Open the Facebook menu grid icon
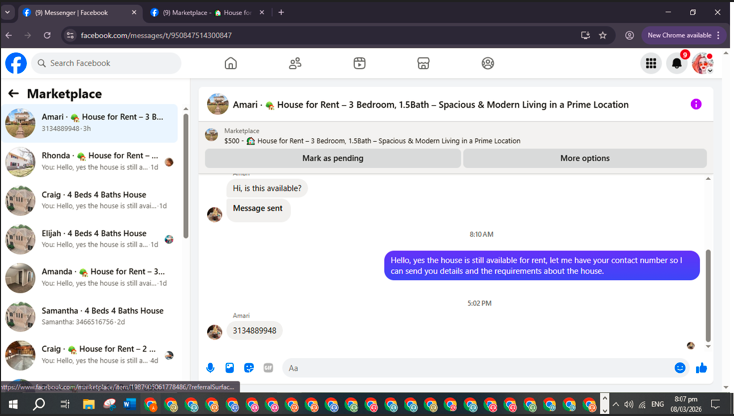Screen dimensions: 734x416 pos(651,63)
